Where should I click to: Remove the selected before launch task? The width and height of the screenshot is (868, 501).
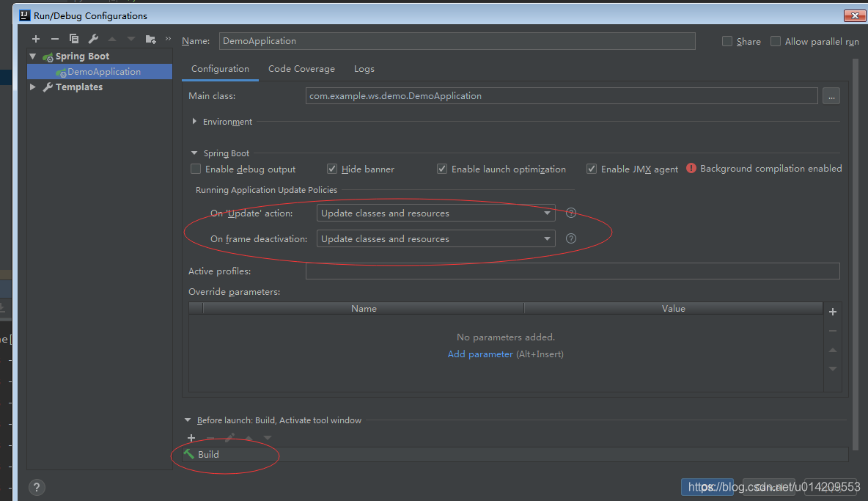210,438
